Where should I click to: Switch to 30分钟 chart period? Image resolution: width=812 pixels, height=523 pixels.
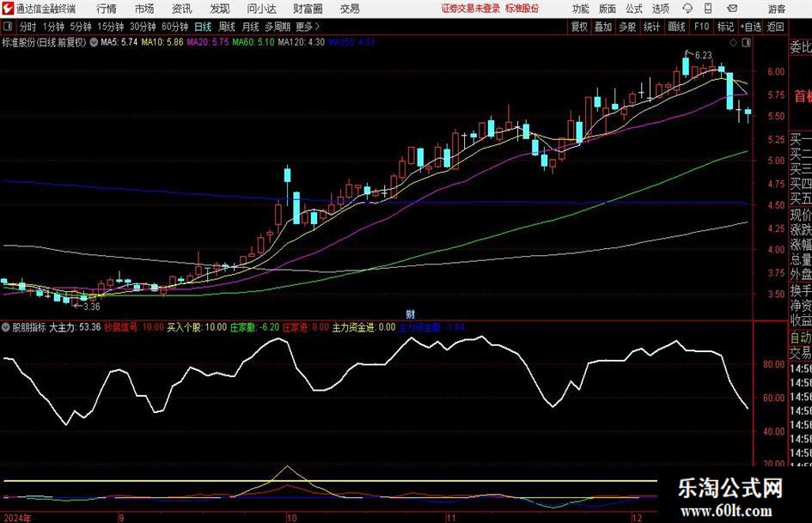click(143, 27)
